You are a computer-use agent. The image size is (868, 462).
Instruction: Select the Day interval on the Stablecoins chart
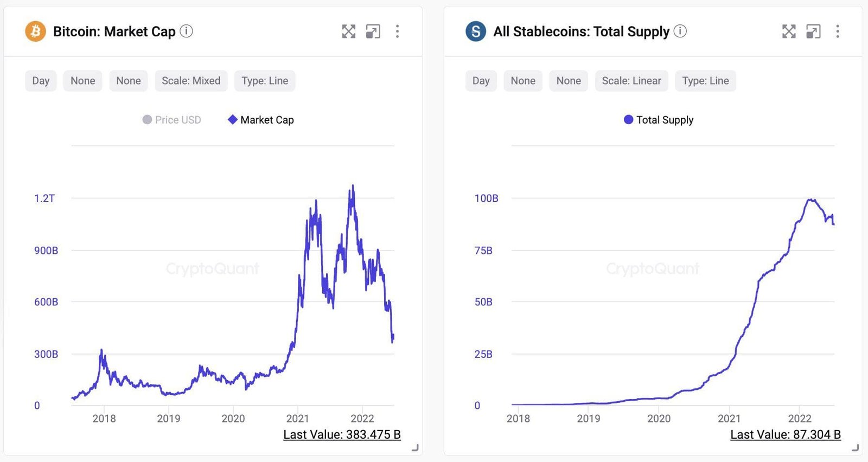pyautogui.click(x=481, y=80)
